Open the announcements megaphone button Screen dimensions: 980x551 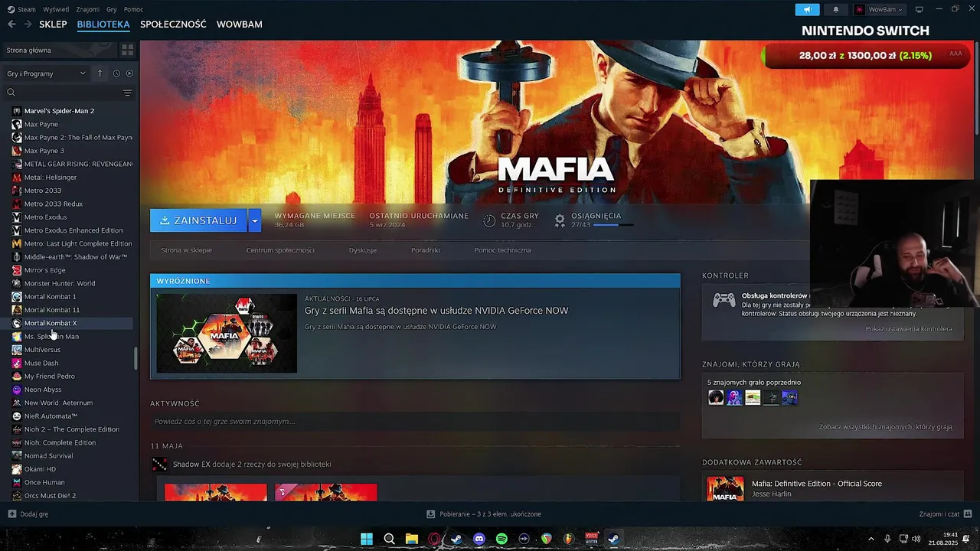point(807,9)
